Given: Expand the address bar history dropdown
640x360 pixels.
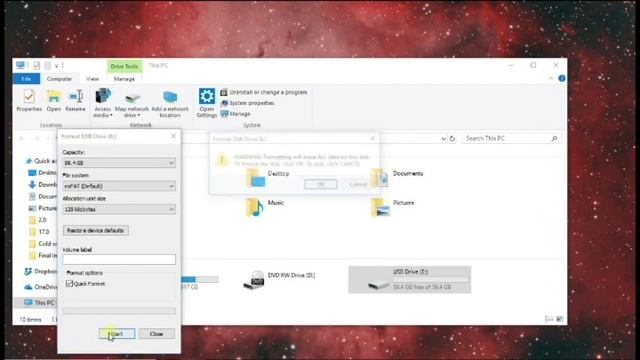Looking at the screenshot, I should pos(444,139).
